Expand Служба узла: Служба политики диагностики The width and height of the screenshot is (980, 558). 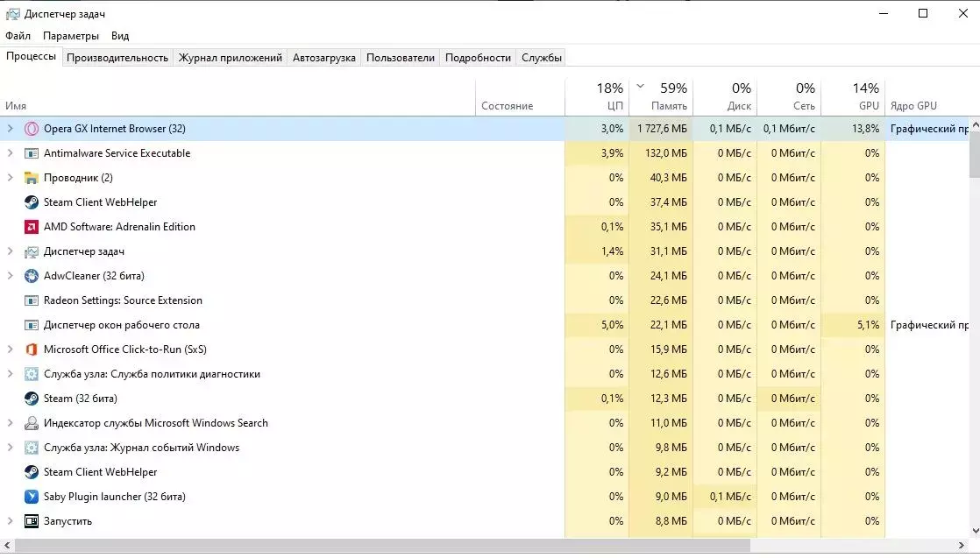[x=10, y=374]
